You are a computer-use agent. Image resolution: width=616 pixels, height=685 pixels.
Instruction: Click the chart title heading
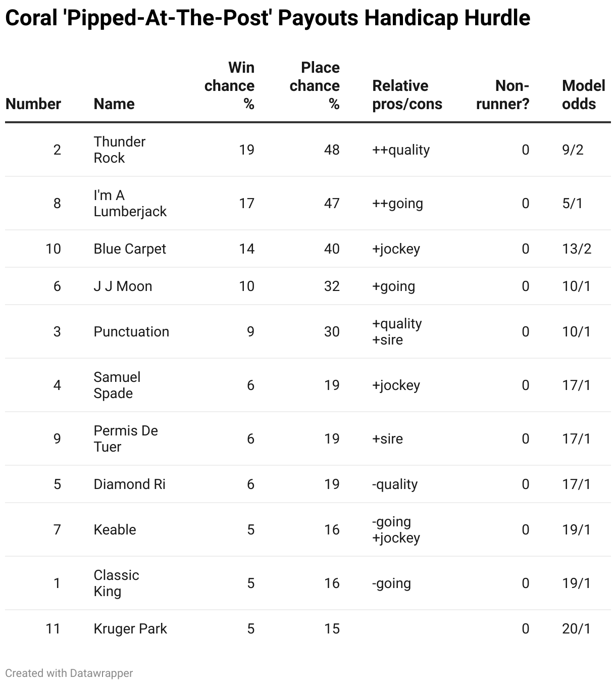268,18
